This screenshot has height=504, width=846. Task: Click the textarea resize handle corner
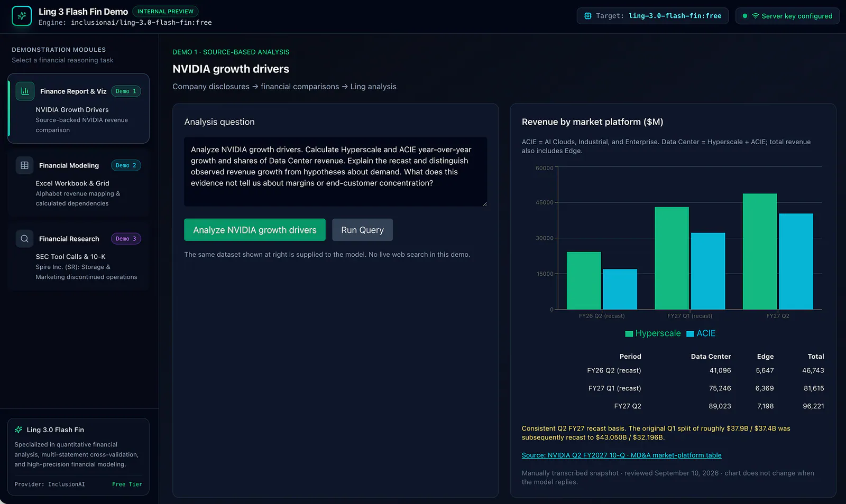484,203
